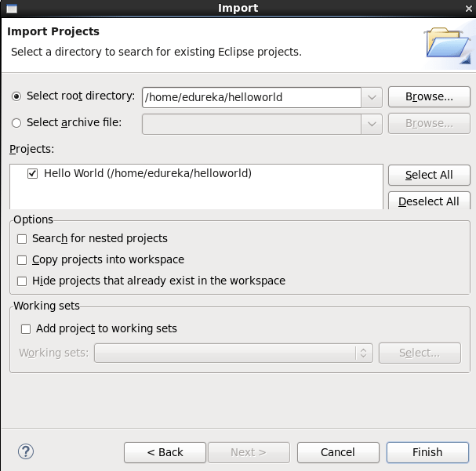Screen dimensions: 476x471
Task: Open the root directory dropdown arrow
Action: tap(372, 97)
